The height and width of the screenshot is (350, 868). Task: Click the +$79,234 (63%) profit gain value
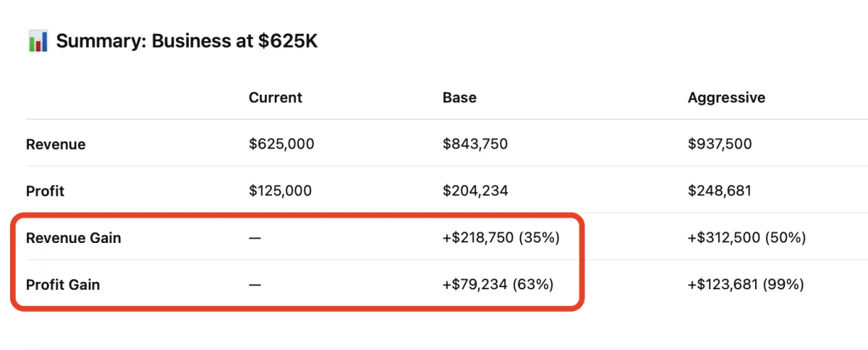click(498, 285)
